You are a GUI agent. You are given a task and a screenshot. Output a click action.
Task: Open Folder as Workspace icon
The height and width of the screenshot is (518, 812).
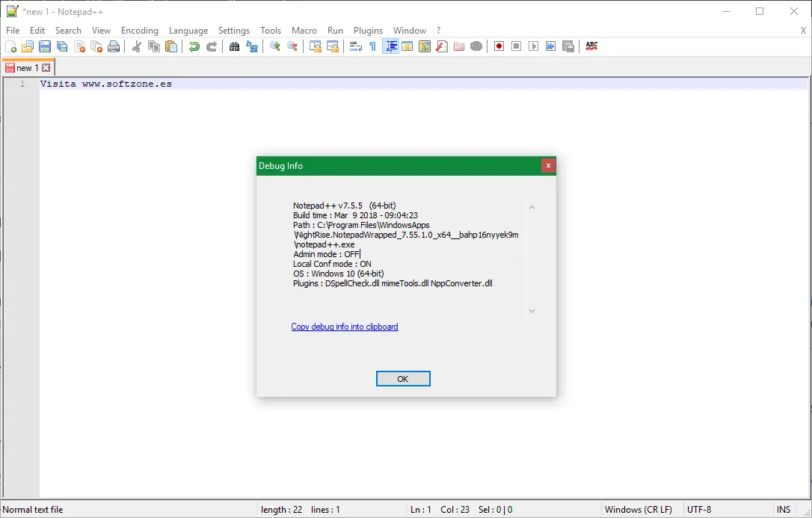[x=459, y=46]
